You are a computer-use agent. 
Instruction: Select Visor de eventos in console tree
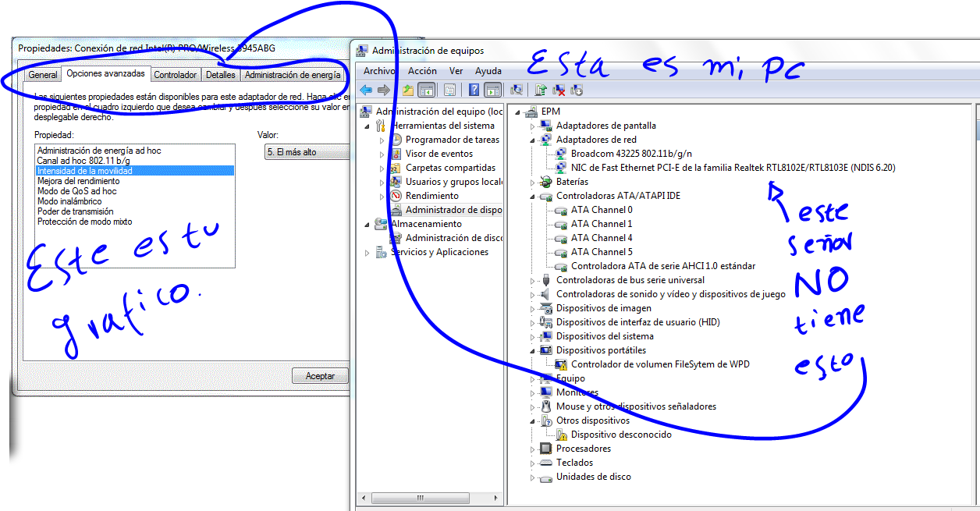click(x=439, y=154)
